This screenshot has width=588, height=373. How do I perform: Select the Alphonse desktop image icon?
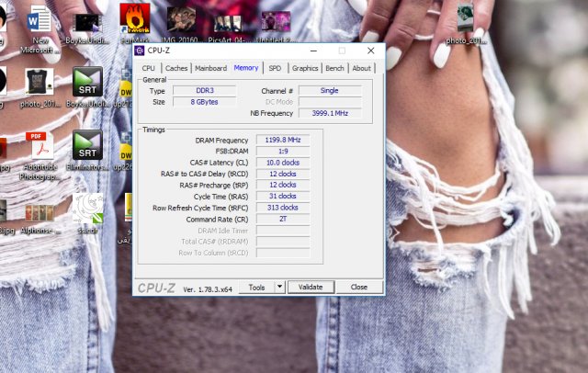tap(40, 212)
